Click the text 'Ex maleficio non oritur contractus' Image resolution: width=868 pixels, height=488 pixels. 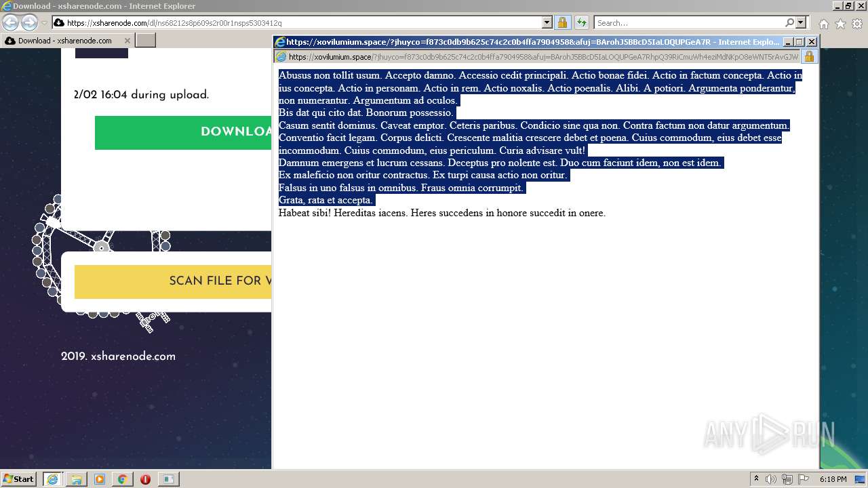354,176
